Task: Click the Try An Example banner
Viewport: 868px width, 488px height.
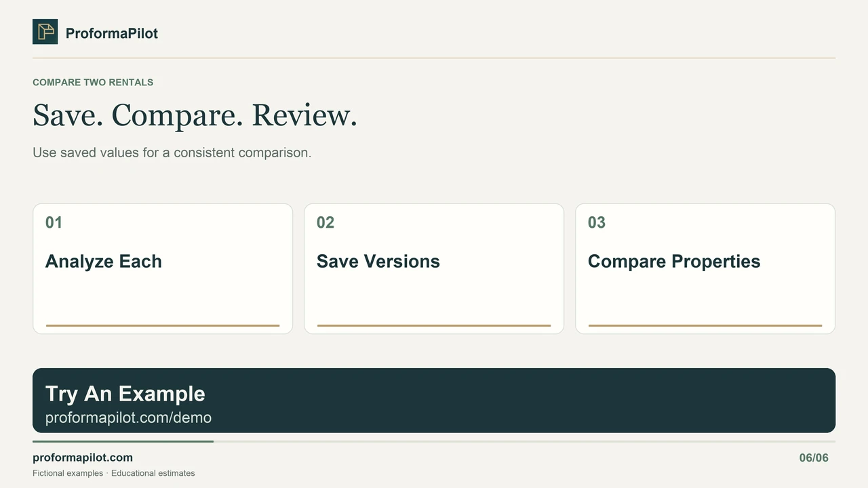Action: [434, 401]
